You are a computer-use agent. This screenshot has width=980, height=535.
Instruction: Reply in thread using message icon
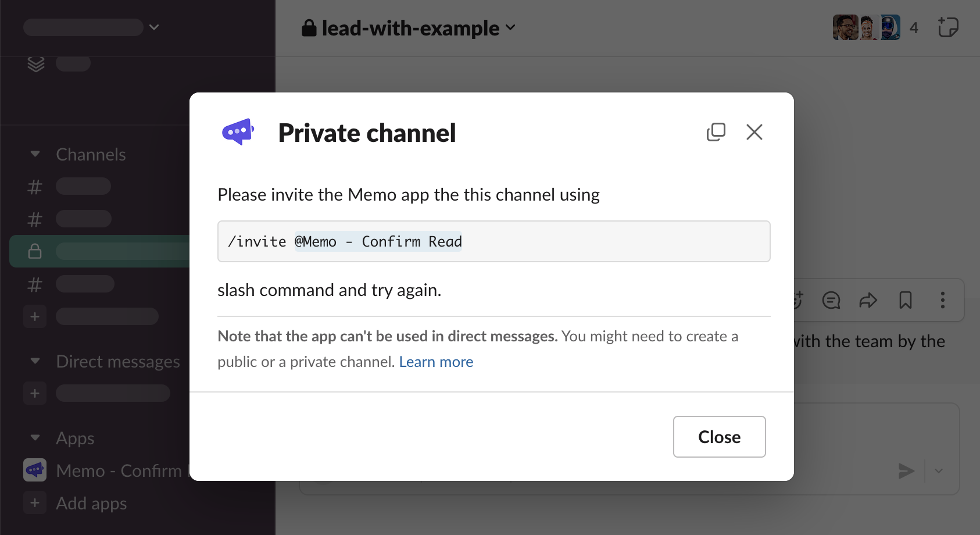pyautogui.click(x=831, y=300)
